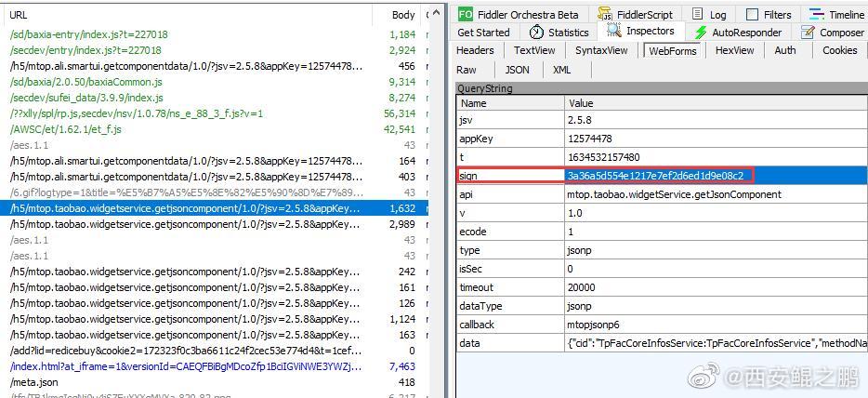Select the /secdev/sufei_data/3.9.9/index.js session
This screenshot has width=868, height=398.
tap(215, 98)
